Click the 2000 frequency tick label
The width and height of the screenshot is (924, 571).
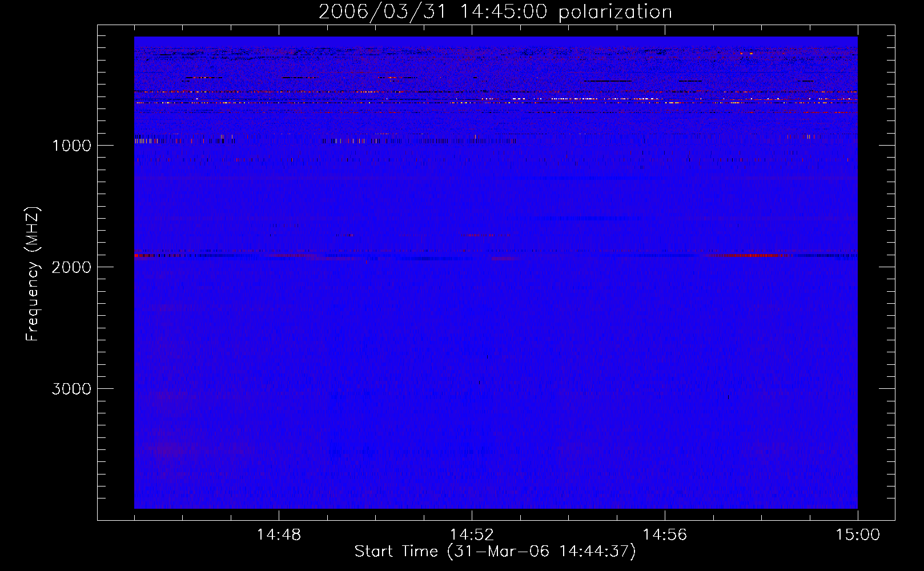click(71, 267)
